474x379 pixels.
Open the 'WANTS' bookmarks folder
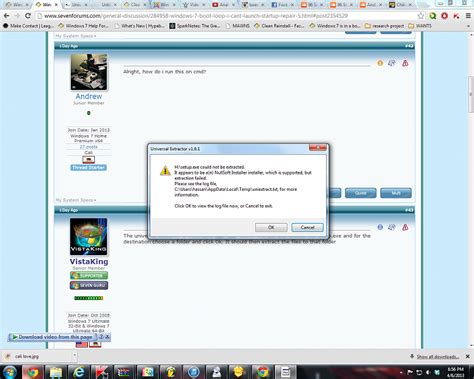(420, 26)
